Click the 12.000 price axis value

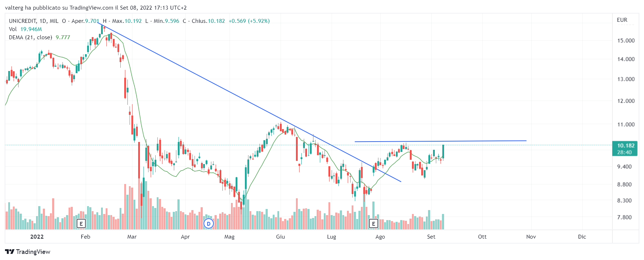[626, 101]
